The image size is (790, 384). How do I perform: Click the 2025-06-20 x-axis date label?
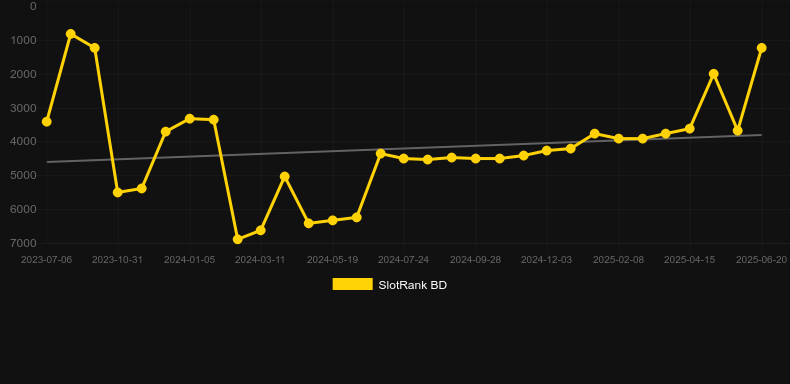(x=761, y=260)
